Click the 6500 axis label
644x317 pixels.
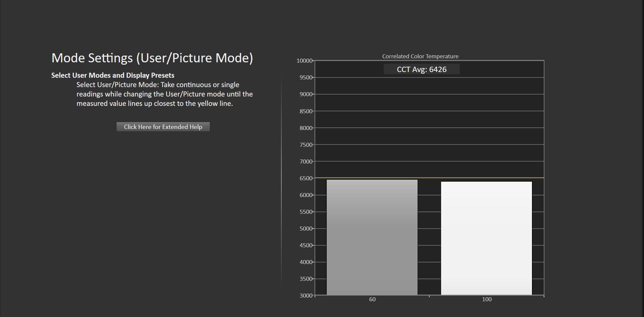pyautogui.click(x=306, y=178)
